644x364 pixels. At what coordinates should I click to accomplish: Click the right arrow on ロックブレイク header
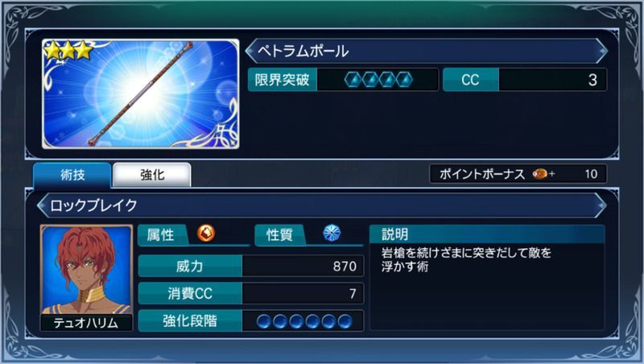[x=601, y=205]
